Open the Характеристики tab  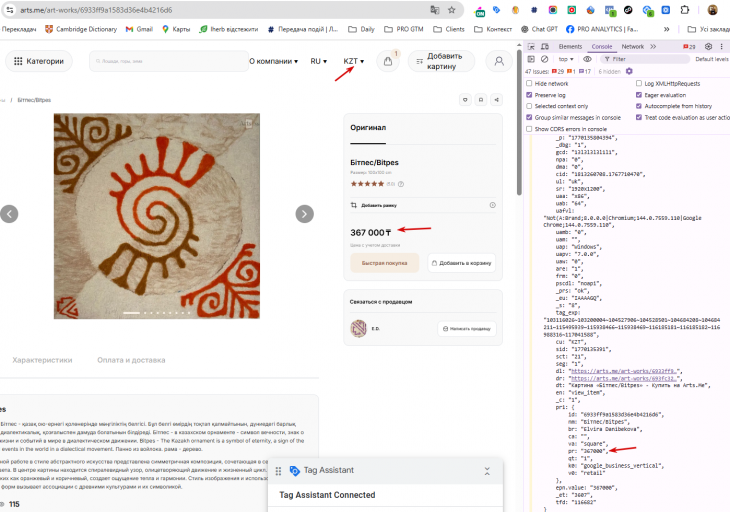(42, 360)
